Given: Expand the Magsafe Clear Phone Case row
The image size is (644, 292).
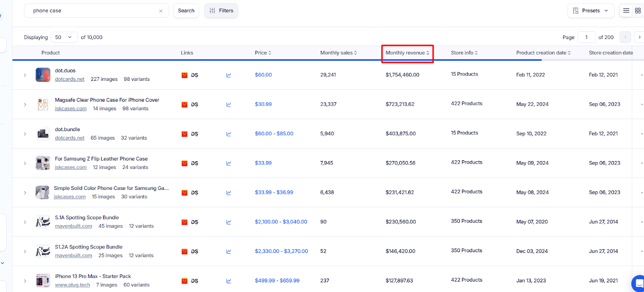Looking at the screenshot, I should tap(25, 105).
